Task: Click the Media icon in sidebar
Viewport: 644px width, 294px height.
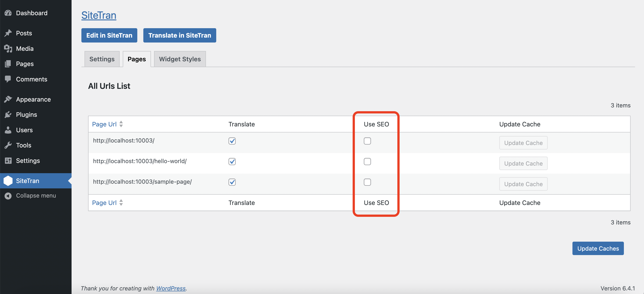Action: point(8,48)
